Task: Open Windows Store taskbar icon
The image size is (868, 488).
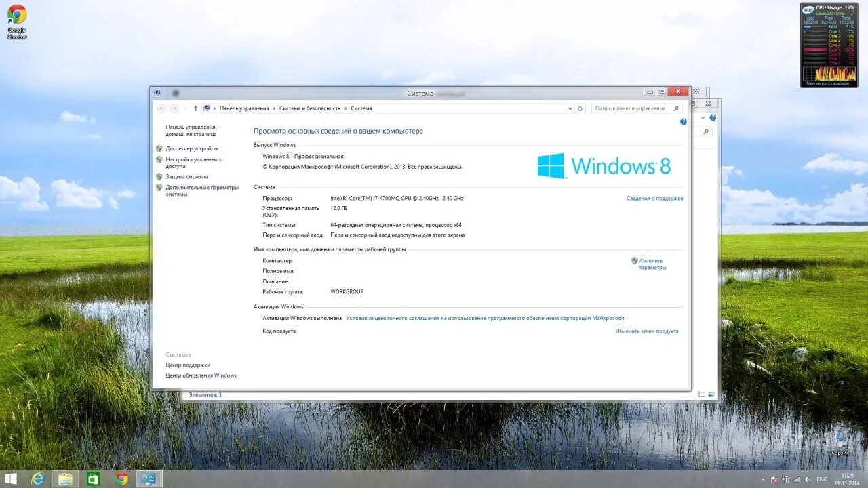Action: click(94, 479)
